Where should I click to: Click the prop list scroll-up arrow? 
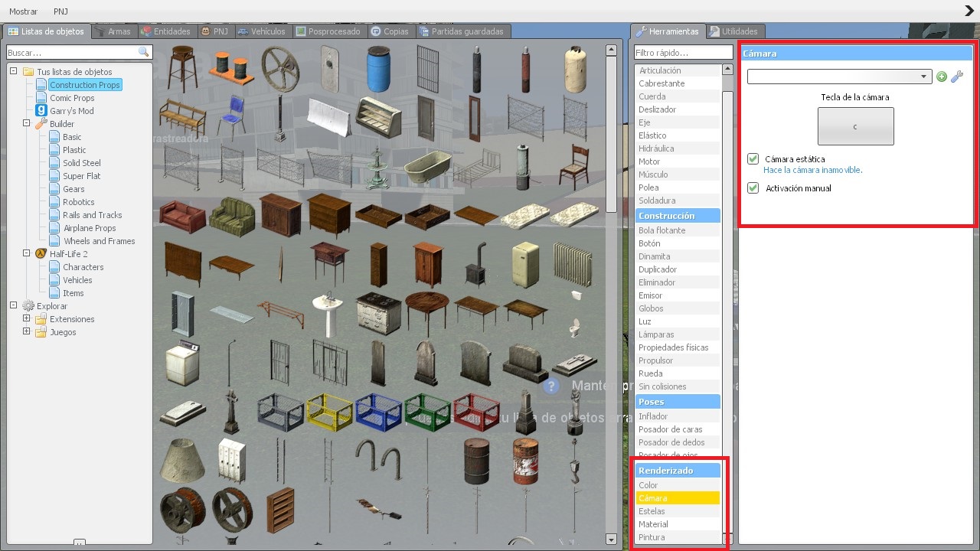pyautogui.click(x=611, y=50)
